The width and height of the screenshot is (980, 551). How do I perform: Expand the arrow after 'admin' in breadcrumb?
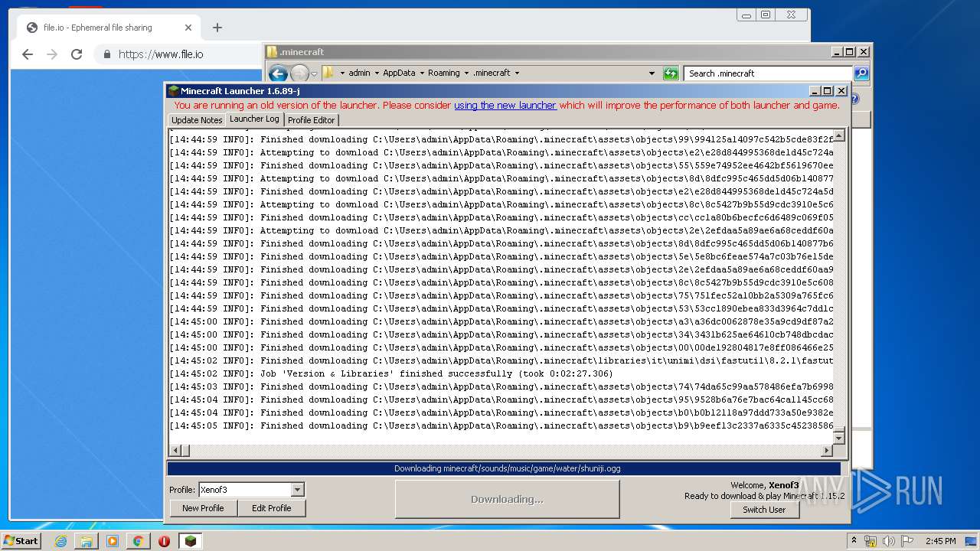[376, 73]
